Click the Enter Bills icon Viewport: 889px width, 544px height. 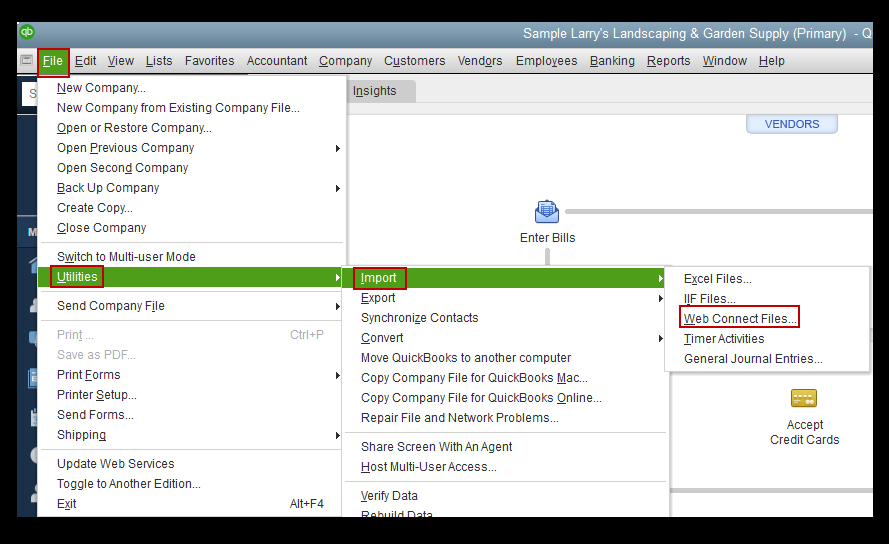(x=547, y=212)
